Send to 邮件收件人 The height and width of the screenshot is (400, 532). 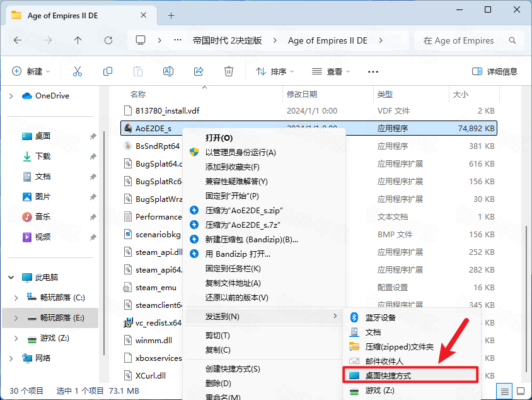(412, 362)
